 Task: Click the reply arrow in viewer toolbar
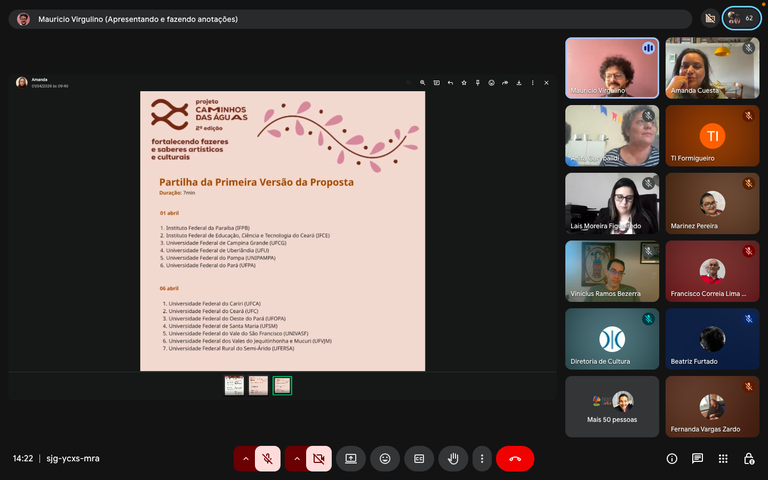click(451, 83)
